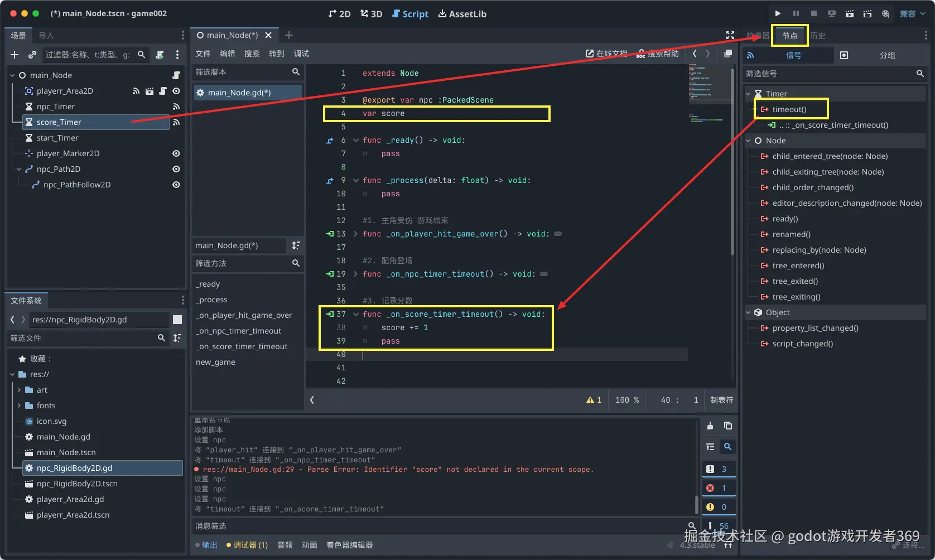Toggle standard messages filter showing 3
935x560 pixels.
[718, 469]
